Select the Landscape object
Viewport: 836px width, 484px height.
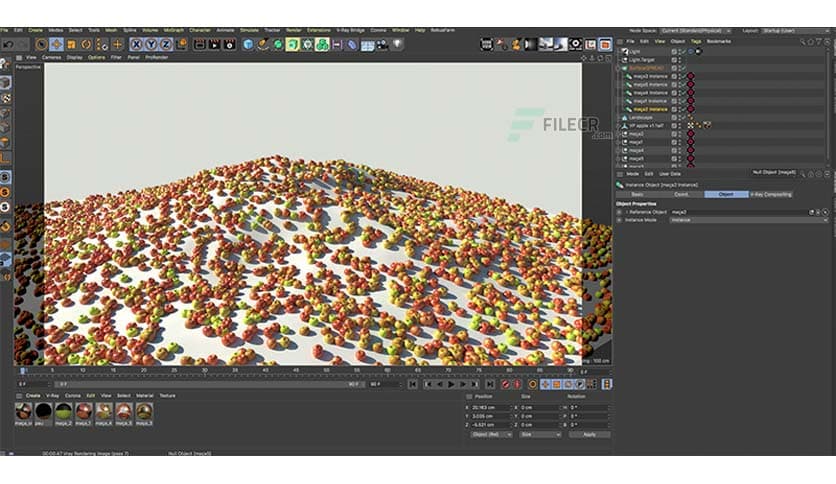tap(640, 117)
